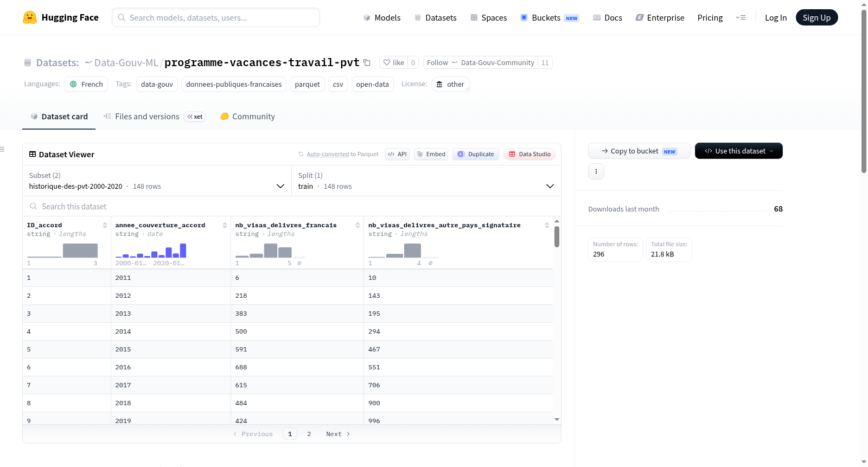Open the Community tab
Image resolution: width=868 pixels, height=467 pixels.
coord(247,116)
